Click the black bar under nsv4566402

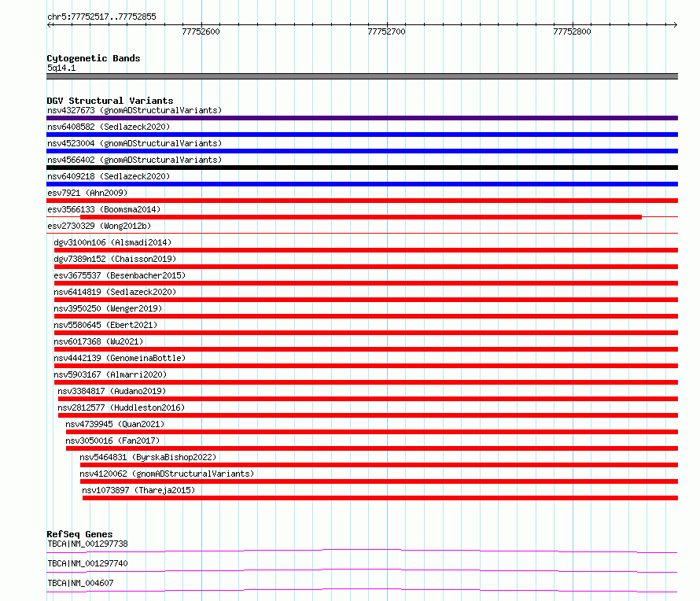click(362, 168)
